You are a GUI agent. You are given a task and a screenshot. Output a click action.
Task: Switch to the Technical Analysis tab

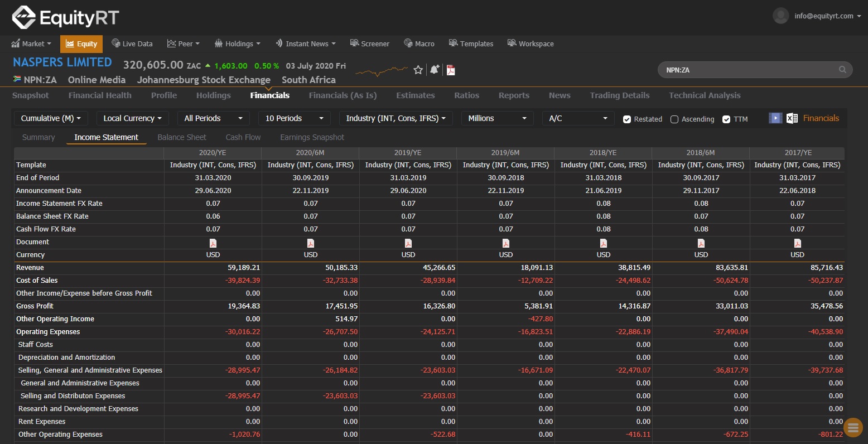(705, 95)
